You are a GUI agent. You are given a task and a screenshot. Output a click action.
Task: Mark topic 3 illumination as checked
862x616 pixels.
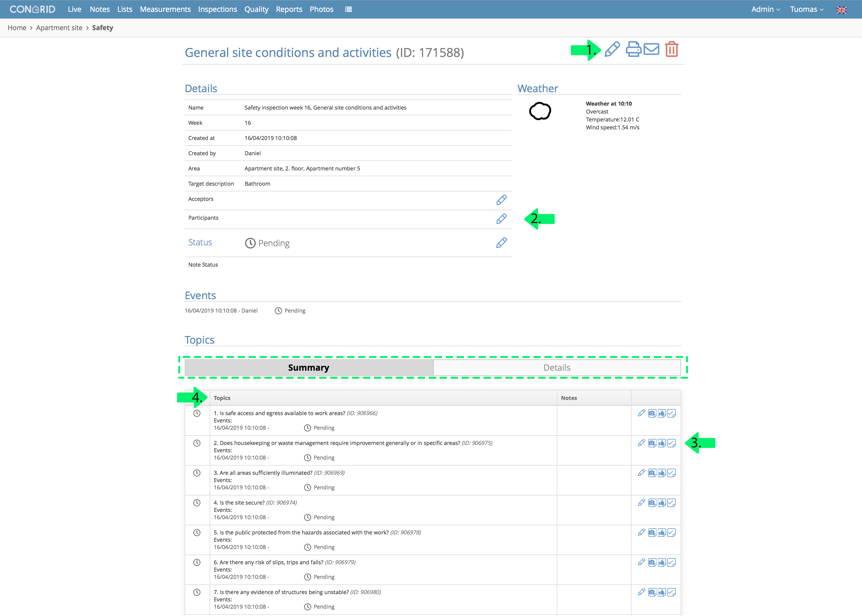tap(672, 473)
